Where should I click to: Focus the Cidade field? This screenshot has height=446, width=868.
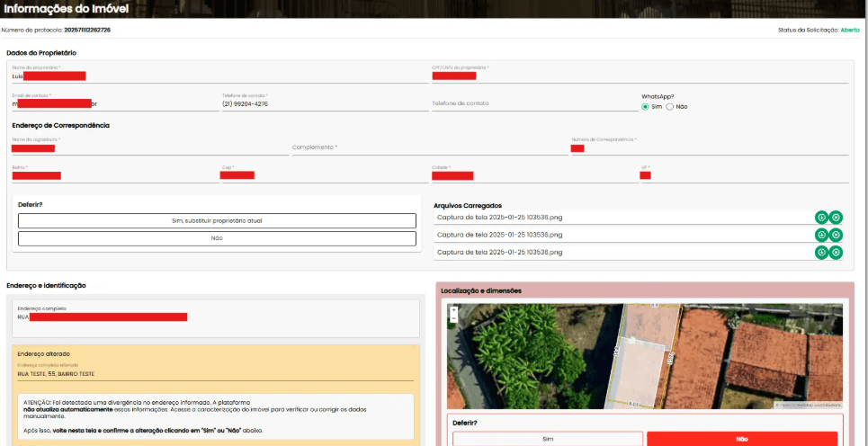point(535,174)
